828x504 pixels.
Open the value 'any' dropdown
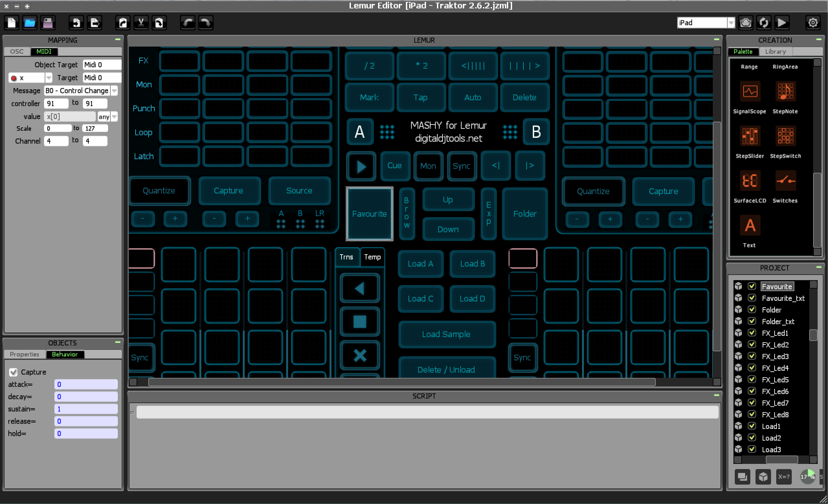114,116
